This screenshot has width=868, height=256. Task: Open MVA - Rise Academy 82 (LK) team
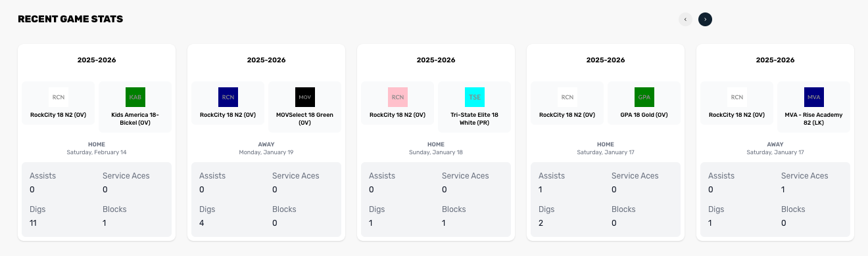(x=814, y=119)
